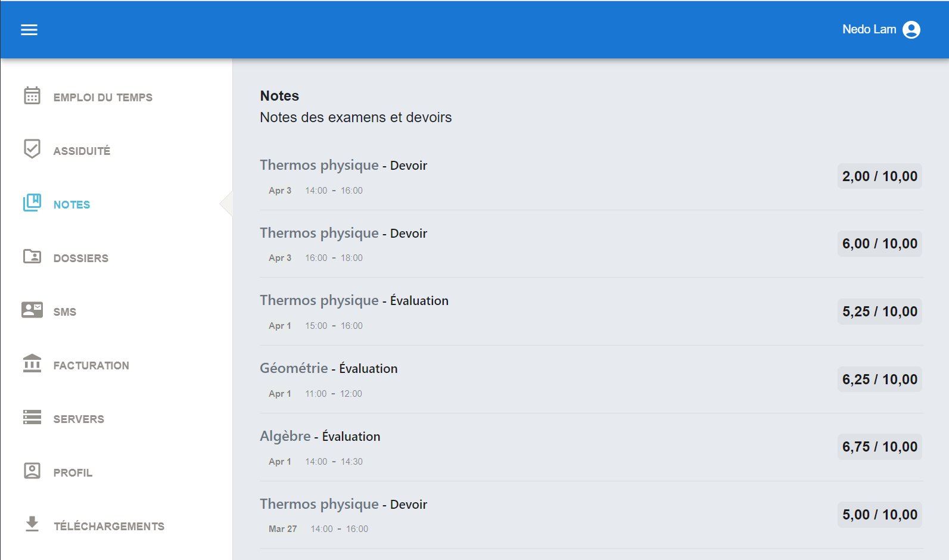Open the Emploi du temps menu label
Viewport: 949px width, 560px height.
pos(102,98)
